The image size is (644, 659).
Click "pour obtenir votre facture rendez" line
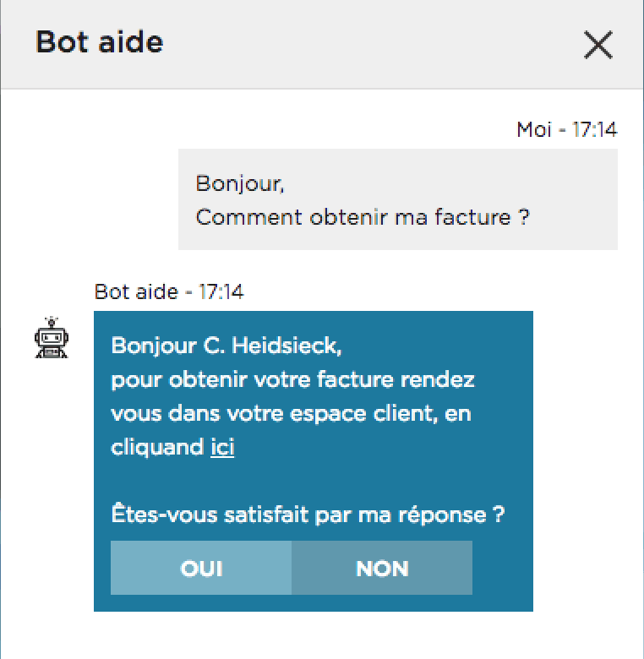[292, 379]
